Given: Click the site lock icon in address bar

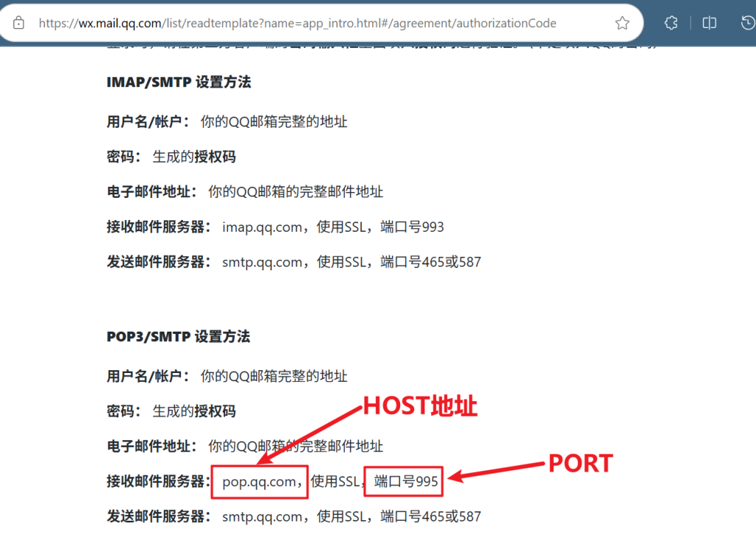Looking at the screenshot, I should coord(18,23).
